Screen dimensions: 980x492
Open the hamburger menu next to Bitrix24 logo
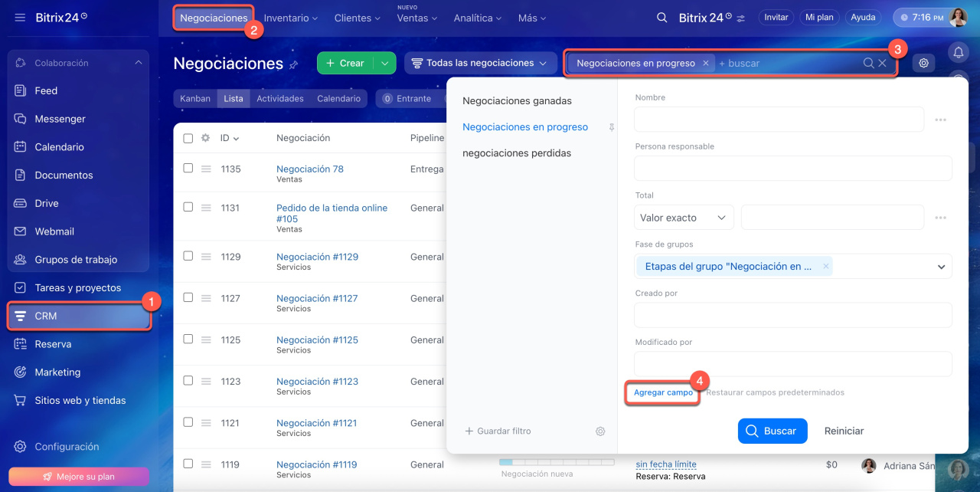tap(20, 17)
